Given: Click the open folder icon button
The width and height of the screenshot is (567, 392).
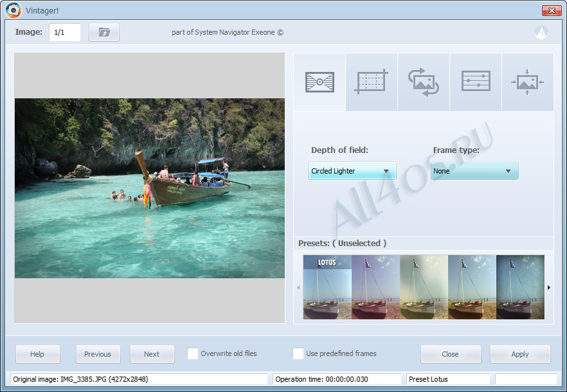Looking at the screenshot, I should pyautogui.click(x=104, y=33).
